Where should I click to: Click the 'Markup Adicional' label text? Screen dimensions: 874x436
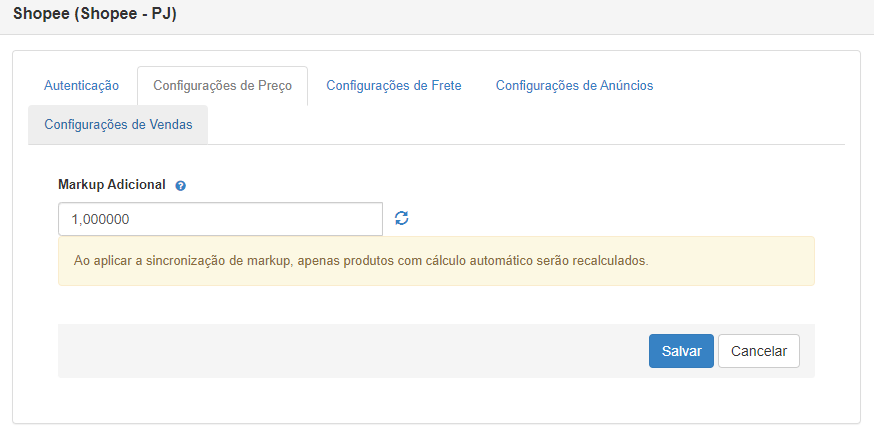(111, 185)
